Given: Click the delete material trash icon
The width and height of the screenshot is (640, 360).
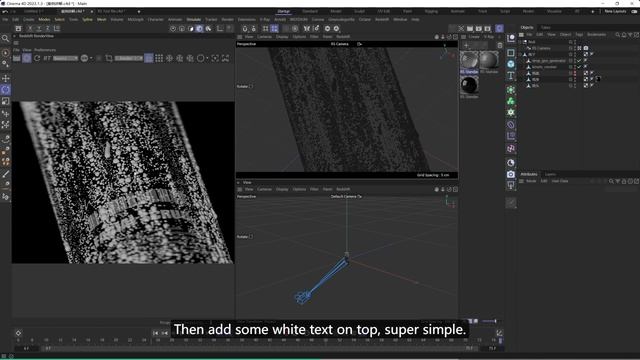Looking at the screenshot, I should coord(500,45).
